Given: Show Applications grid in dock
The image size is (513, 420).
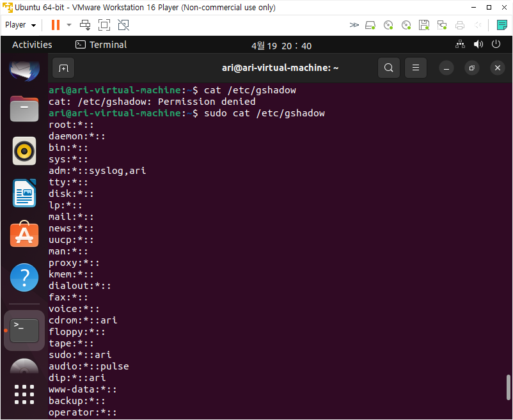Looking at the screenshot, I should (24, 394).
